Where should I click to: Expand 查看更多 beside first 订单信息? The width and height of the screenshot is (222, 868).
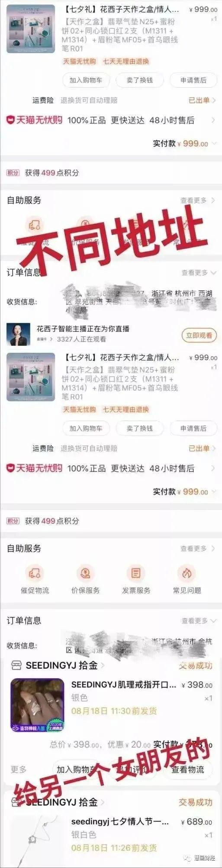pos(199,273)
